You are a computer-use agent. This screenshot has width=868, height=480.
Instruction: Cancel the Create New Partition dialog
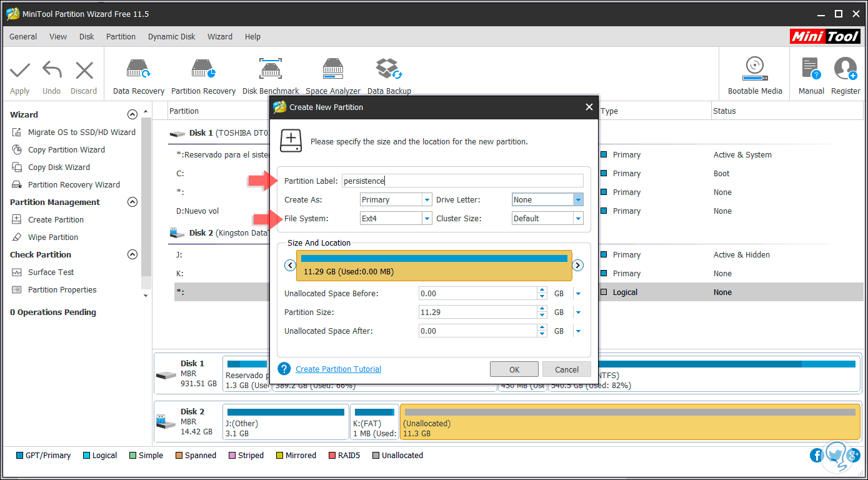tap(567, 369)
